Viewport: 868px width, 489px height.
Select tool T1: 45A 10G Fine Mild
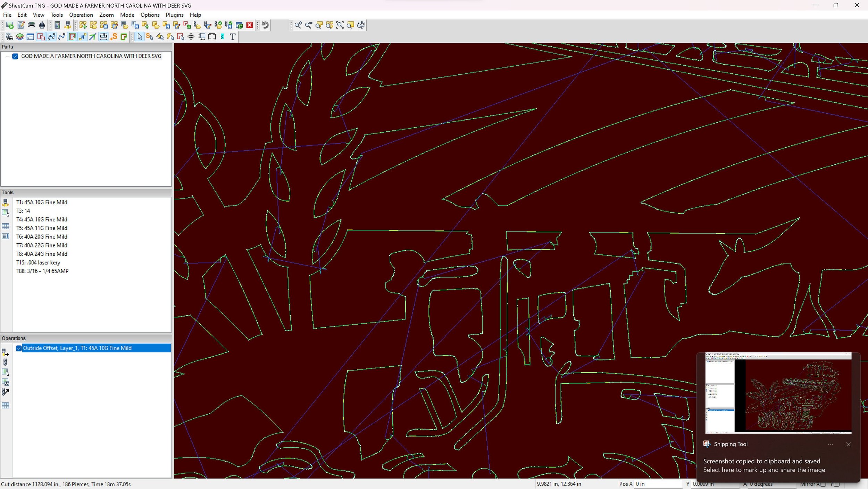pos(42,202)
